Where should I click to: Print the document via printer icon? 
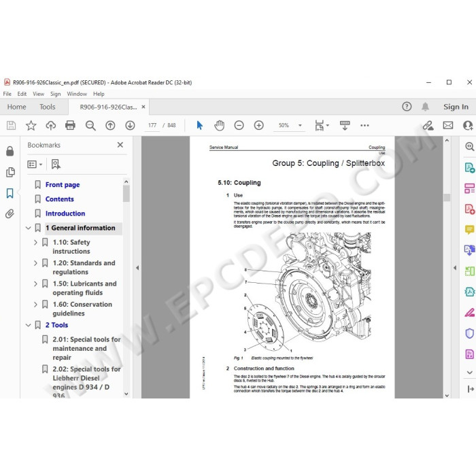[x=70, y=125]
